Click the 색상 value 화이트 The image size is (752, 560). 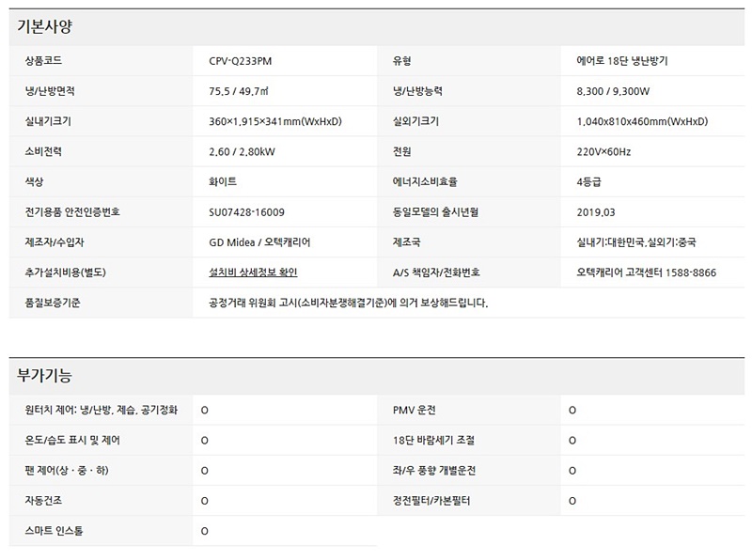tap(223, 181)
